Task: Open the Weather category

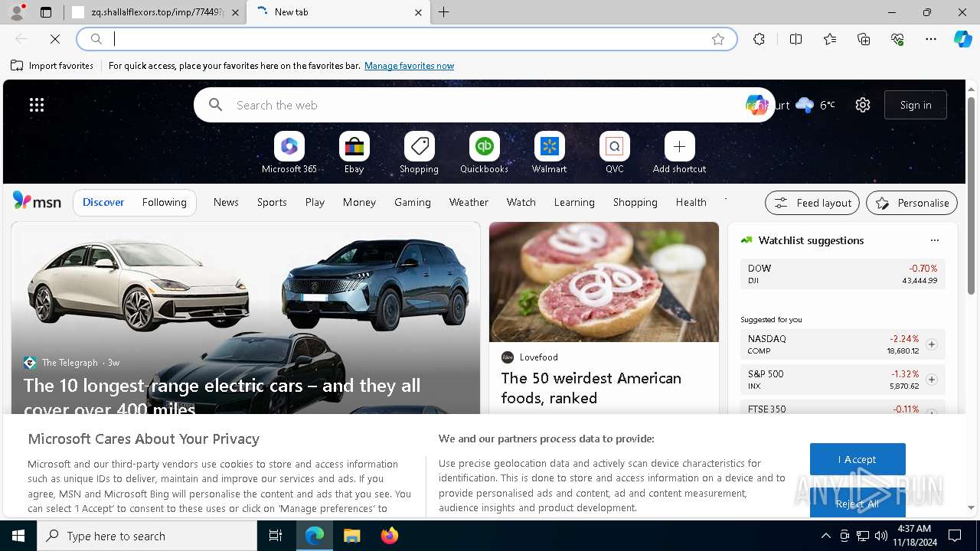Action: click(x=469, y=202)
